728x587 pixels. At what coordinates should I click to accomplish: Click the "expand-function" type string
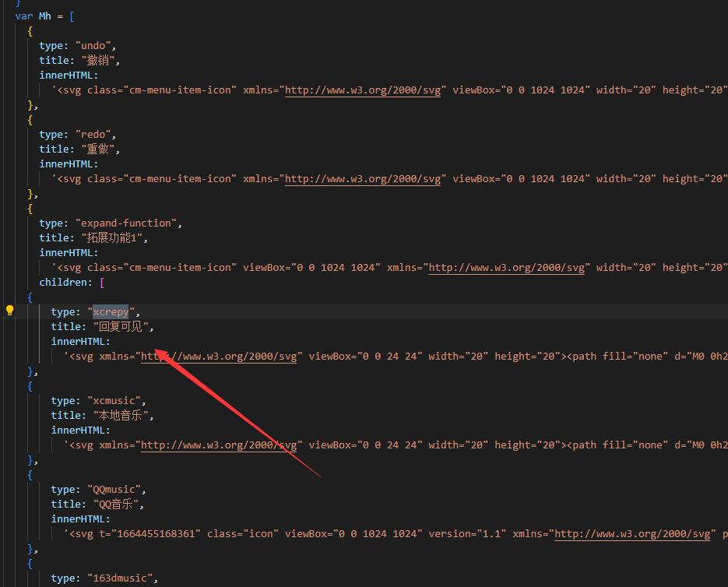pos(128,223)
